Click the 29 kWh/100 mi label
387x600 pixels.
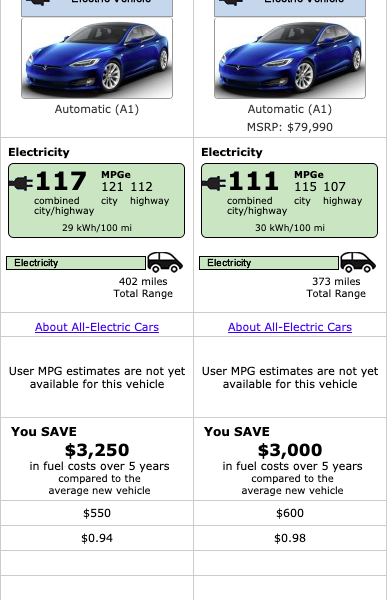click(x=97, y=228)
